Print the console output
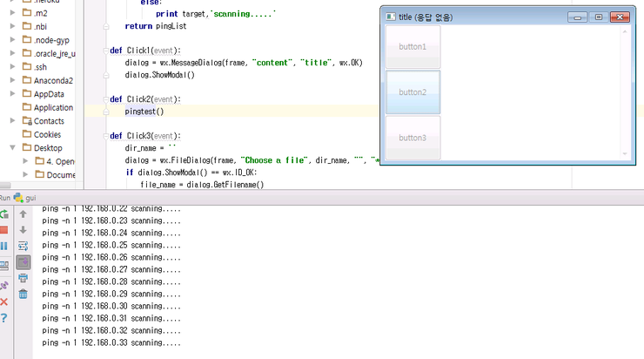The width and height of the screenshot is (644, 359). click(x=23, y=278)
